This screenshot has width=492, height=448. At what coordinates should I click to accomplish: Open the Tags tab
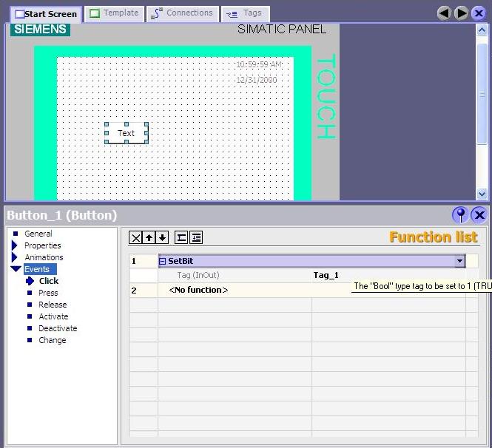pos(245,13)
